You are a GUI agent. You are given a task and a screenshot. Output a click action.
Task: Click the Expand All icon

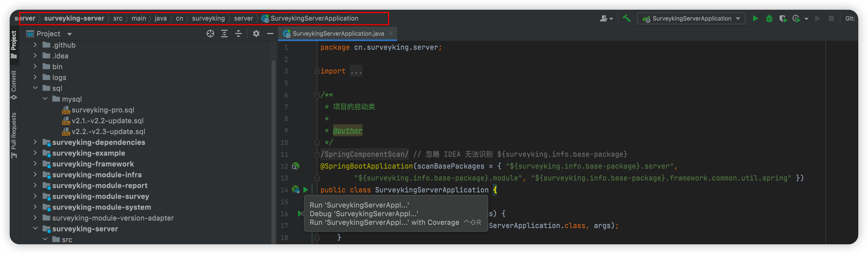(x=224, y=34)
